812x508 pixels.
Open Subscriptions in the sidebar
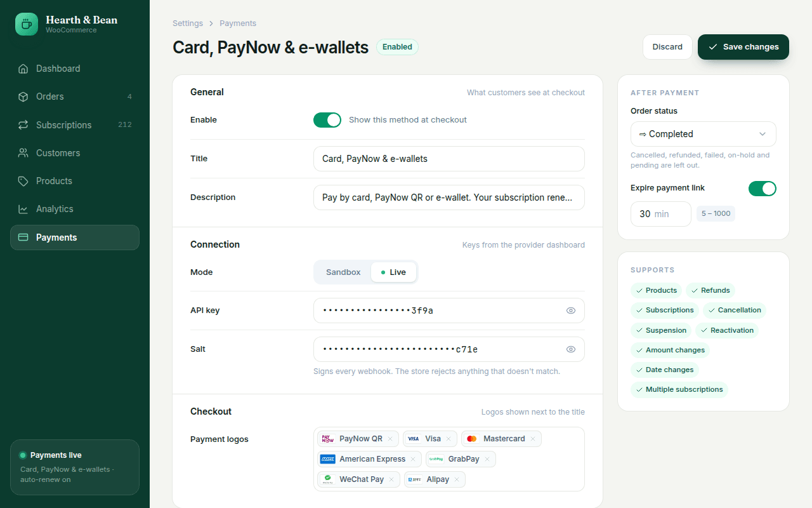[75, 125]
